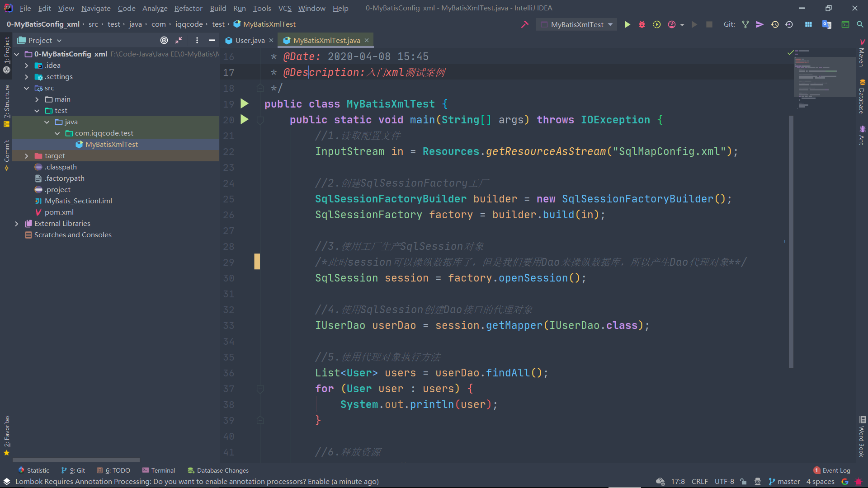Hide the Project panel with minimize arrows
Screen dimensions: 868x488
pyautogui.click(x=178, y=40)
